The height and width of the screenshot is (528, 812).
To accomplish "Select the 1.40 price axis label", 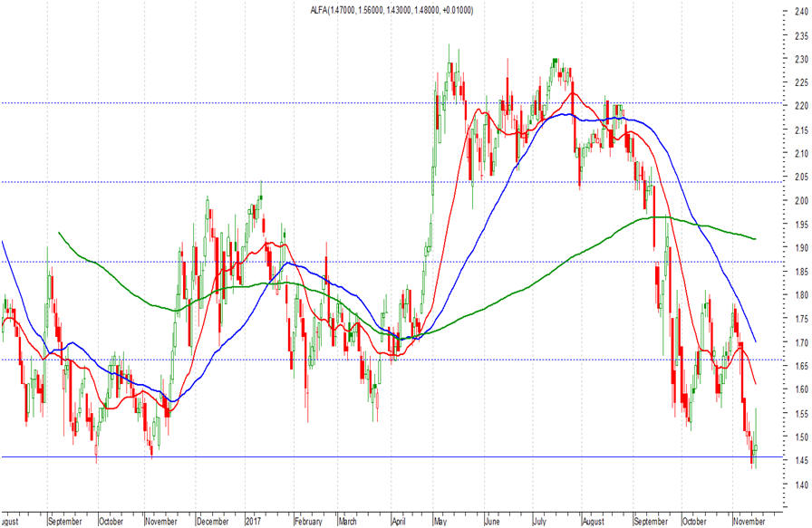I will (x=800, y=485).
